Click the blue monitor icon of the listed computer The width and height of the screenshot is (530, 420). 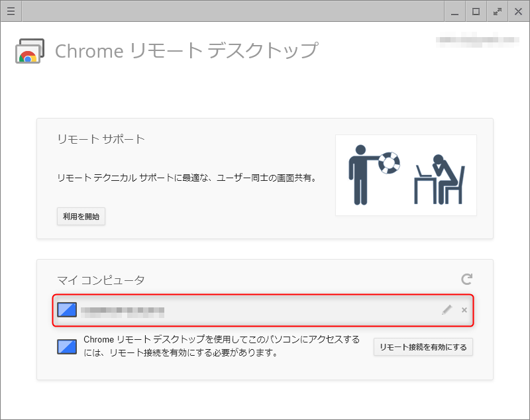tap(66, 309)
